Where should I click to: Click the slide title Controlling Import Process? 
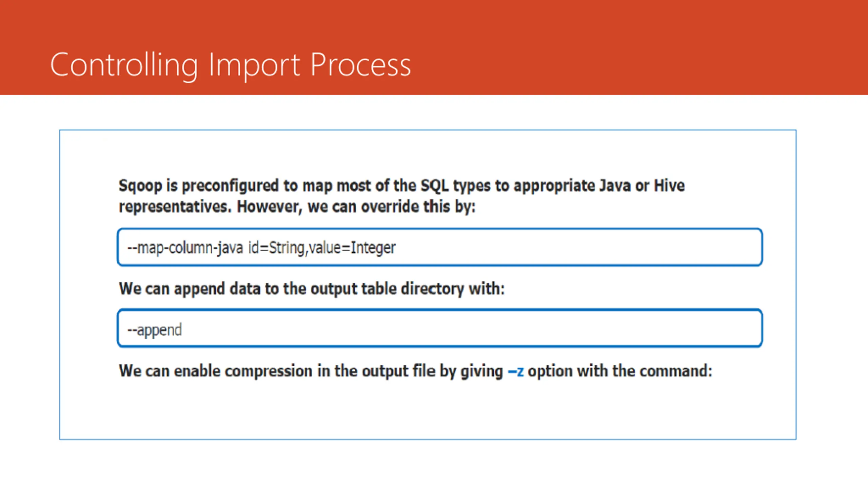point(231,66)
